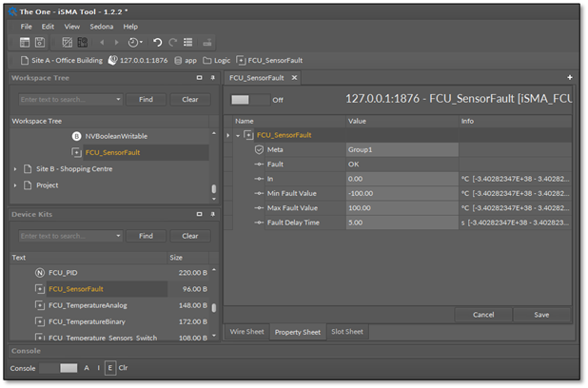Click the undo arrow in the toolbar
The image size is (588, 388).
coord(157,43)
